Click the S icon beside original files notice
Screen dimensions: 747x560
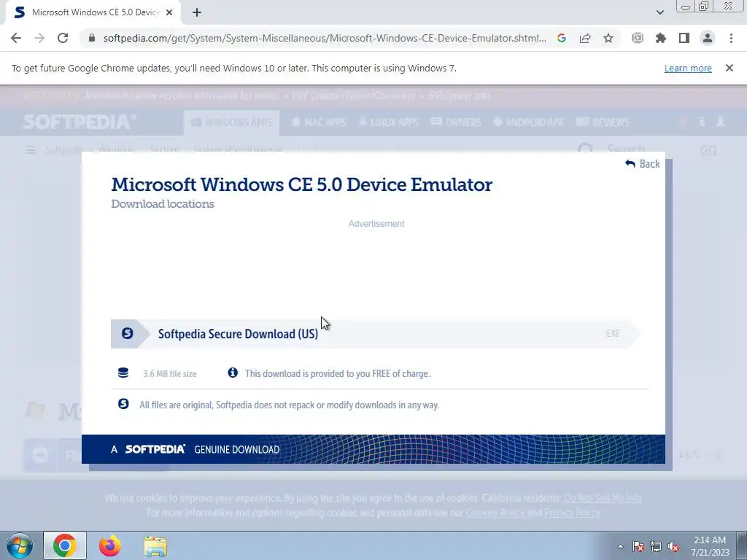pos(123,404)
